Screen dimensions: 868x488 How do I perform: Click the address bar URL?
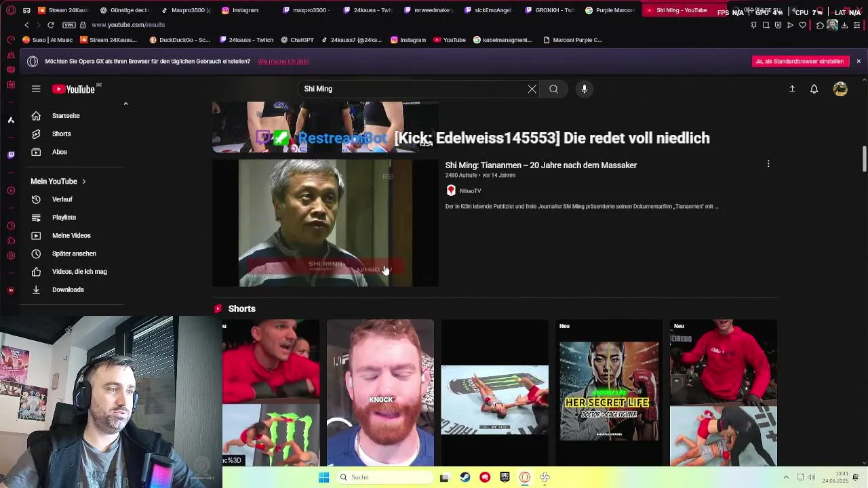(128, 25)
